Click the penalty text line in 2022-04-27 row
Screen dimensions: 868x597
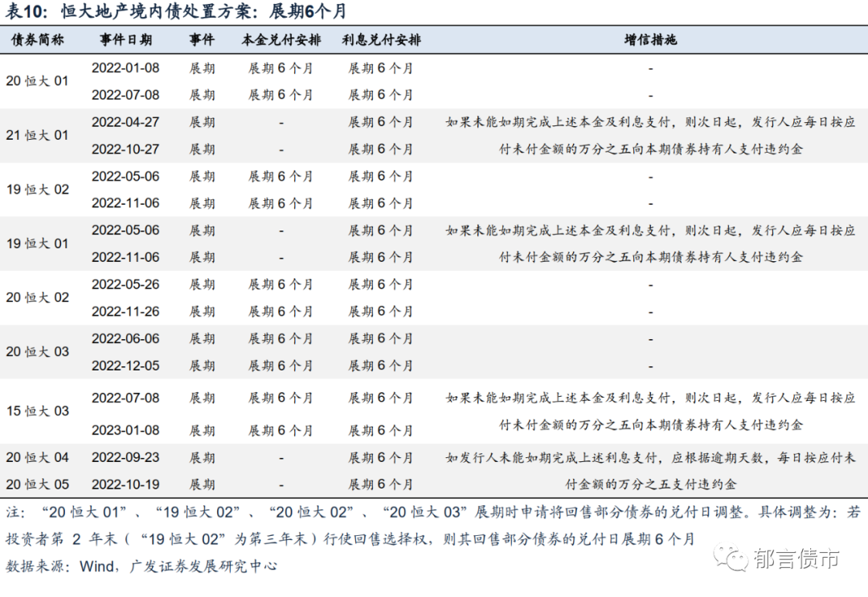point(650,122)
